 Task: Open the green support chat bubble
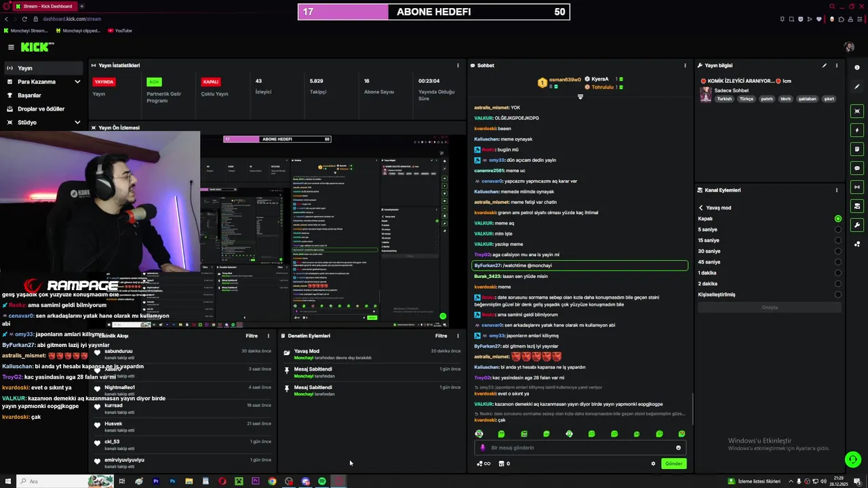pyautogui.click(x=853, y=460)
